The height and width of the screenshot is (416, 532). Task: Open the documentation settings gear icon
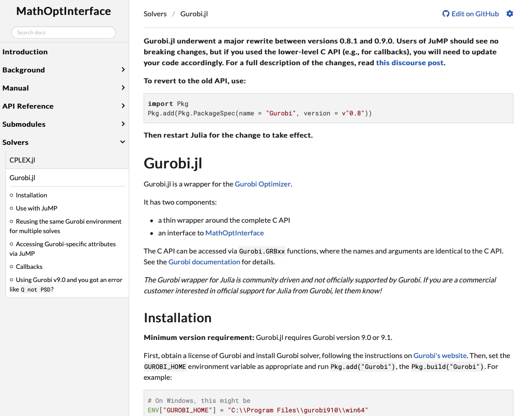click(510, 14)
